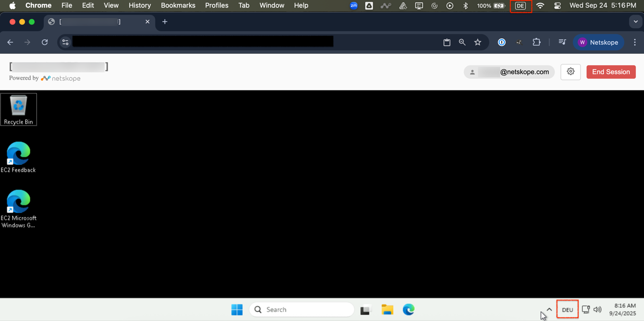Open File Explorer from the taskbar
Viewport: 644px width, 321px height.
387,309
